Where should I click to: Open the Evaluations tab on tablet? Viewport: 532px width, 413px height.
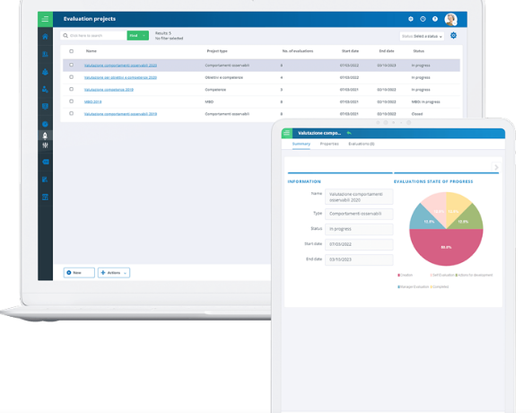[x=362, y=144]
